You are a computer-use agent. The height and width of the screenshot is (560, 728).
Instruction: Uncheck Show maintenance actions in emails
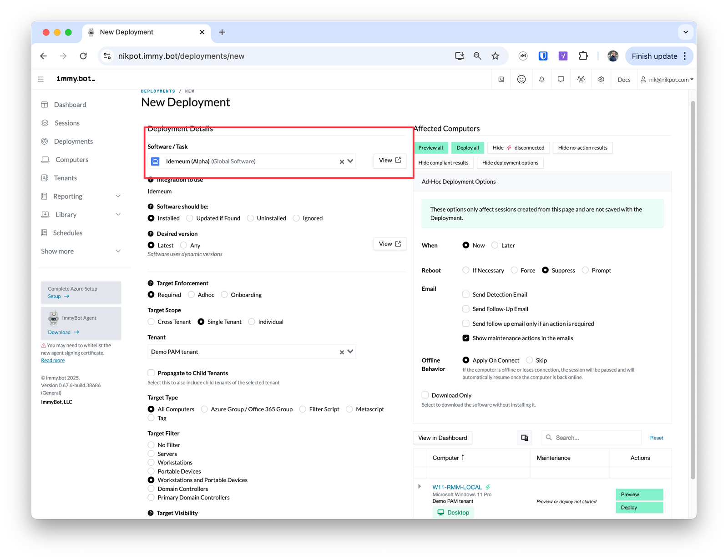pyautogui.click(x=466, y=338)
